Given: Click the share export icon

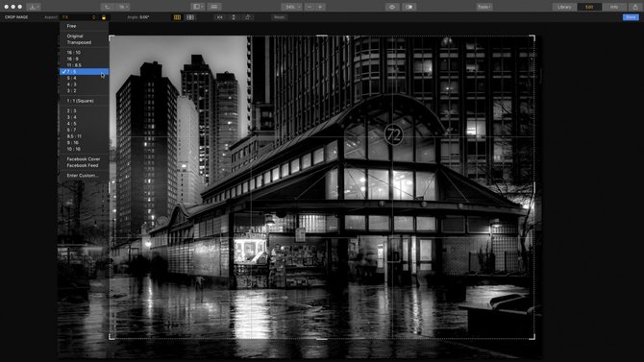Looking at the screenshot, I should 635,7.
